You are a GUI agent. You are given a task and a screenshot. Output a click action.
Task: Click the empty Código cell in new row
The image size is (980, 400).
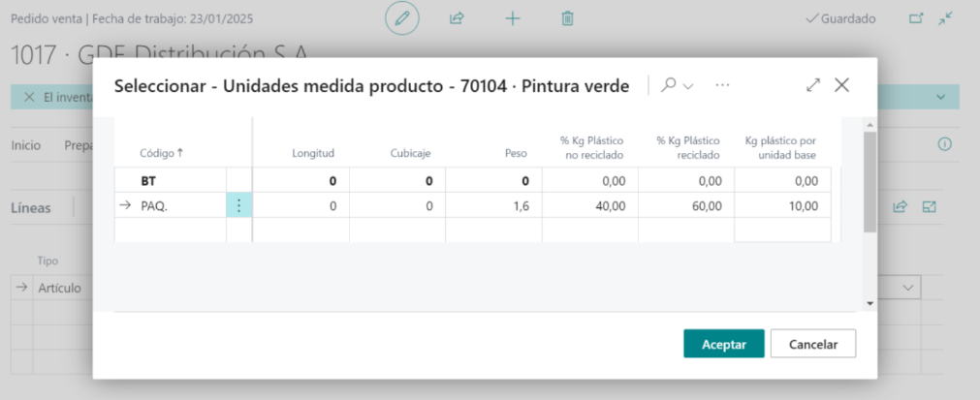click(x=170, y=230)
